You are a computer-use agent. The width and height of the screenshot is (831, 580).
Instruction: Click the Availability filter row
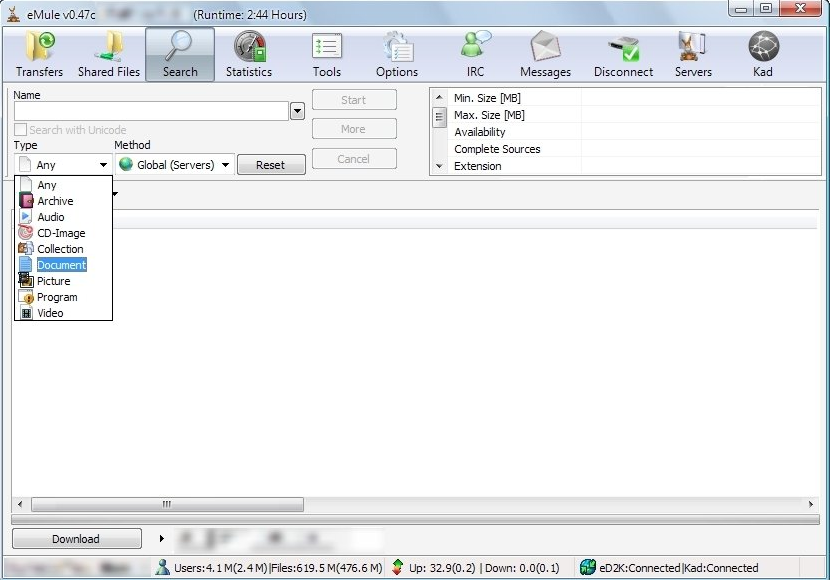(633, 132)
